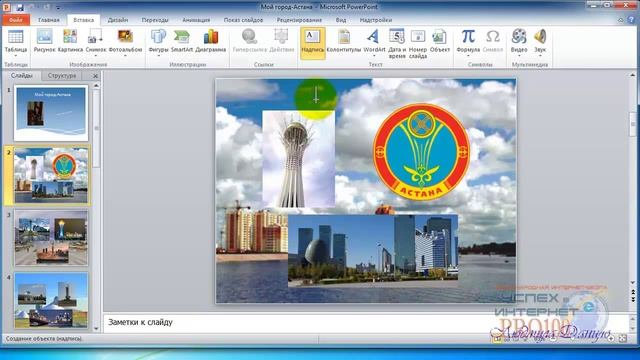Image resolution: width=640 pixels, height=360 pixels.
Task: Expand the arrow under Звук
Action: [x=540, y=56]
